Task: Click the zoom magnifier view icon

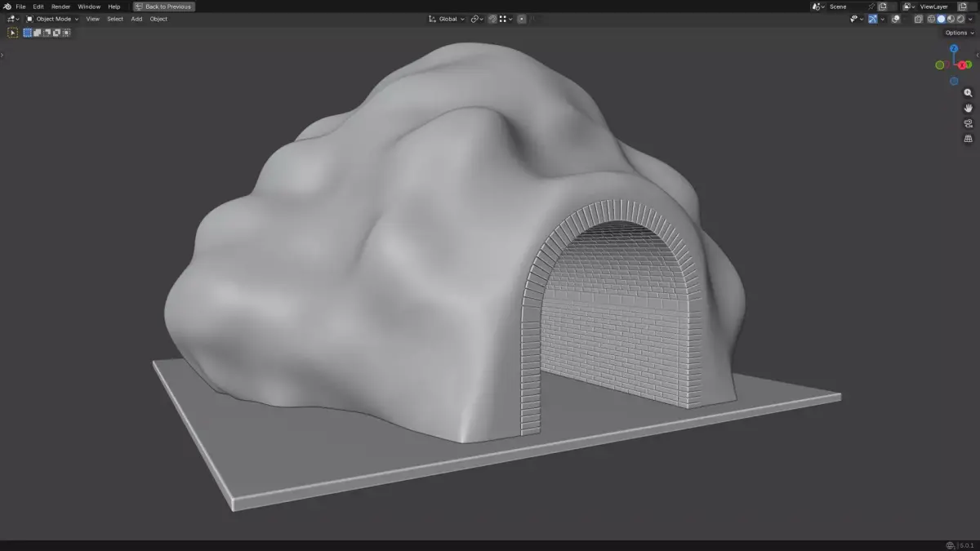Action: (969, 93)
